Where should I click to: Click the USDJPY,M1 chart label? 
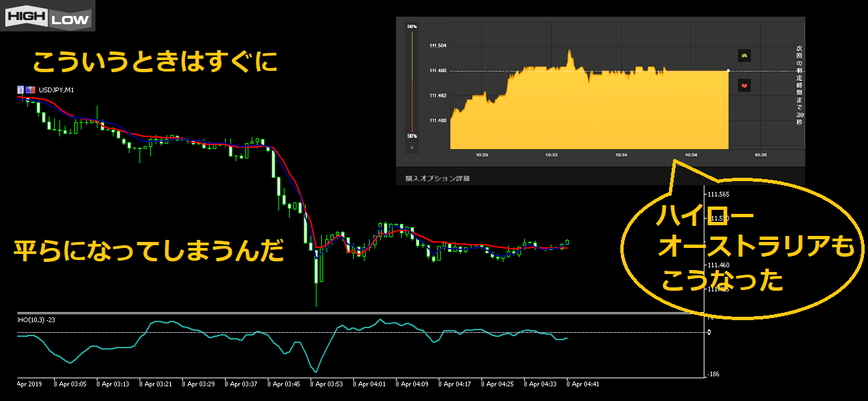(x=57, y=90)
